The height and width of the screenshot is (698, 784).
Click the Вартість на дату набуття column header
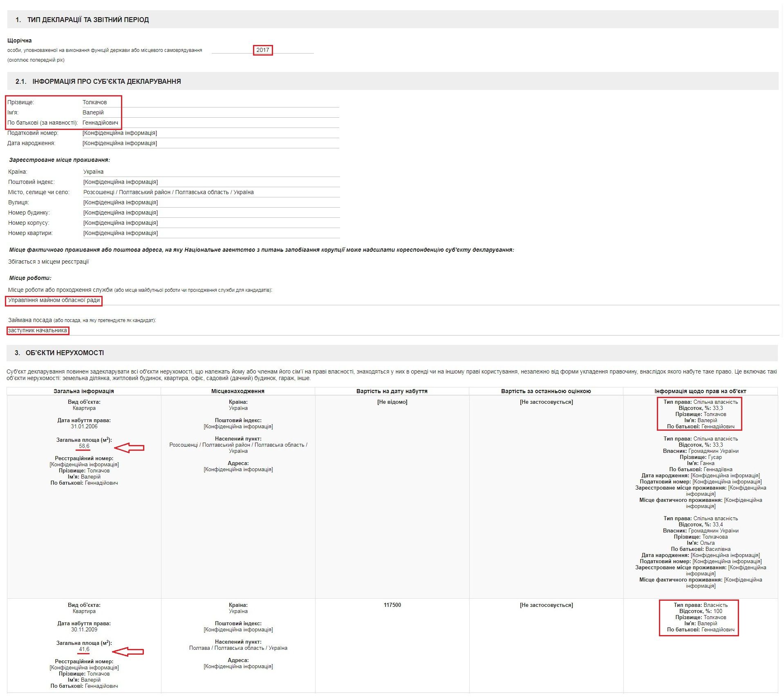392,391
